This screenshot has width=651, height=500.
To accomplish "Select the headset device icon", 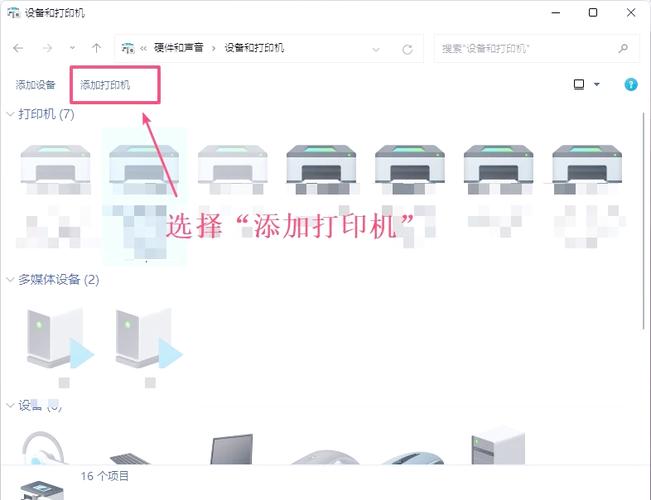I will [x=43, y=448].
